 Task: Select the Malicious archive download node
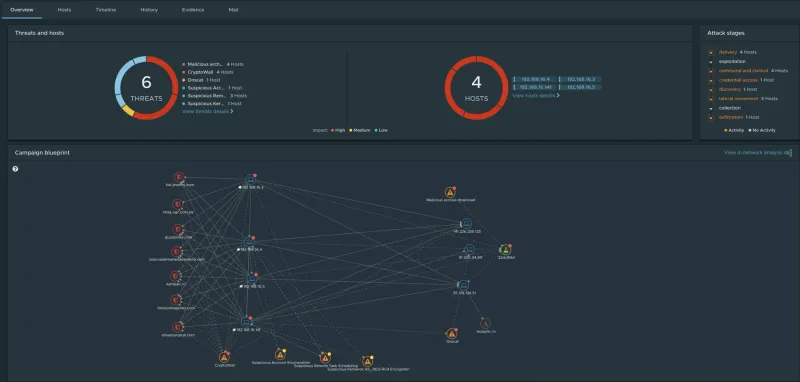[450, 192]
